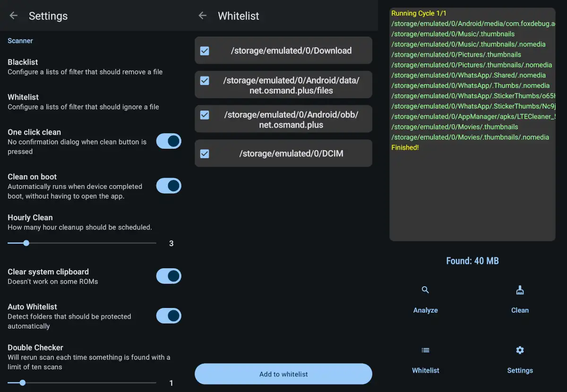Uncheck the Android/obb/net.osmand.plus checkbox
Image resolution: width=567 pixels, height=392 pixels.
tap(205, 115)
